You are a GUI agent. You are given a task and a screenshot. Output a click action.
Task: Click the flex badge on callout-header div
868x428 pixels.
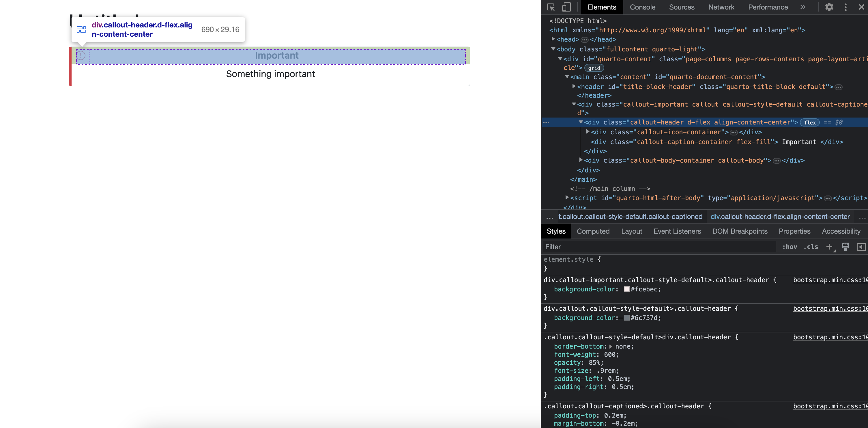coord(810,122)
